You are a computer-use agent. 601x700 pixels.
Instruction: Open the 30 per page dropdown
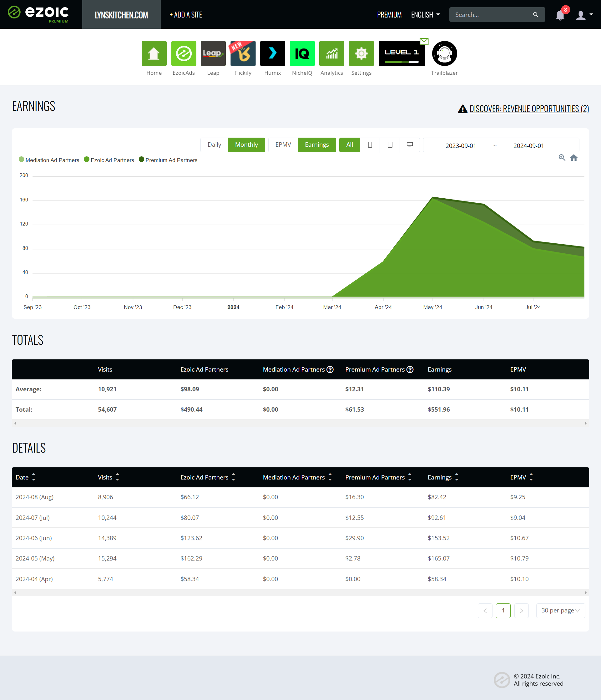click(x=560, y=611)
